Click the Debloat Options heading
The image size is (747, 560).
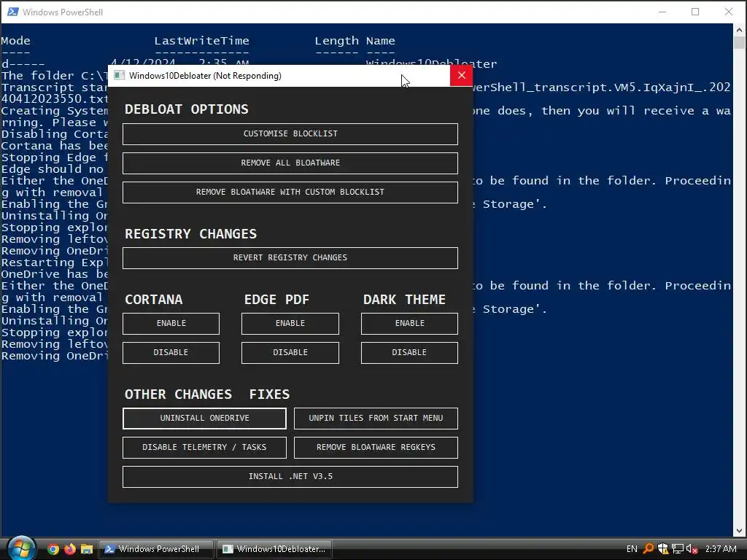[187, 109]
